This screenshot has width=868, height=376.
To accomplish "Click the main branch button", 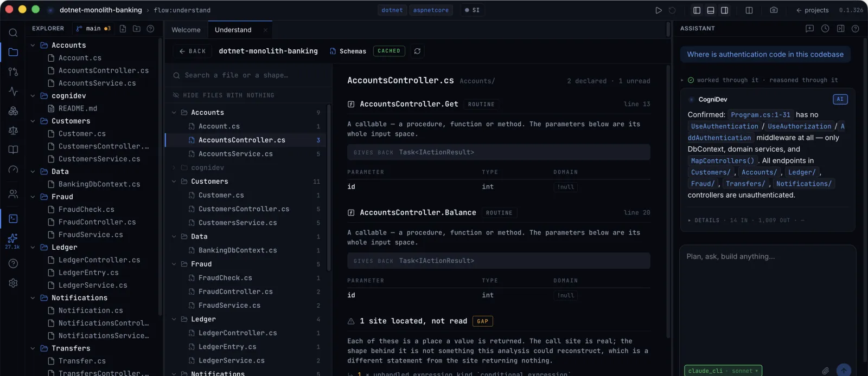I will [93, 29].
